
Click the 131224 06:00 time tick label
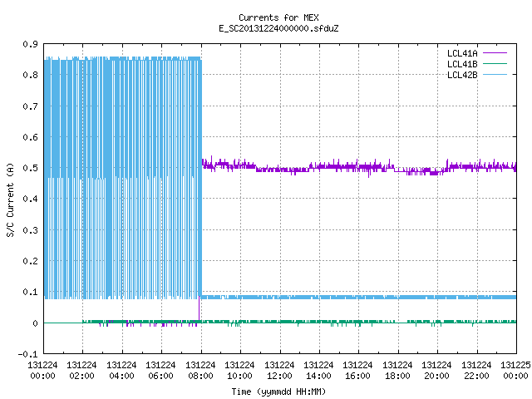coord(160,371)
